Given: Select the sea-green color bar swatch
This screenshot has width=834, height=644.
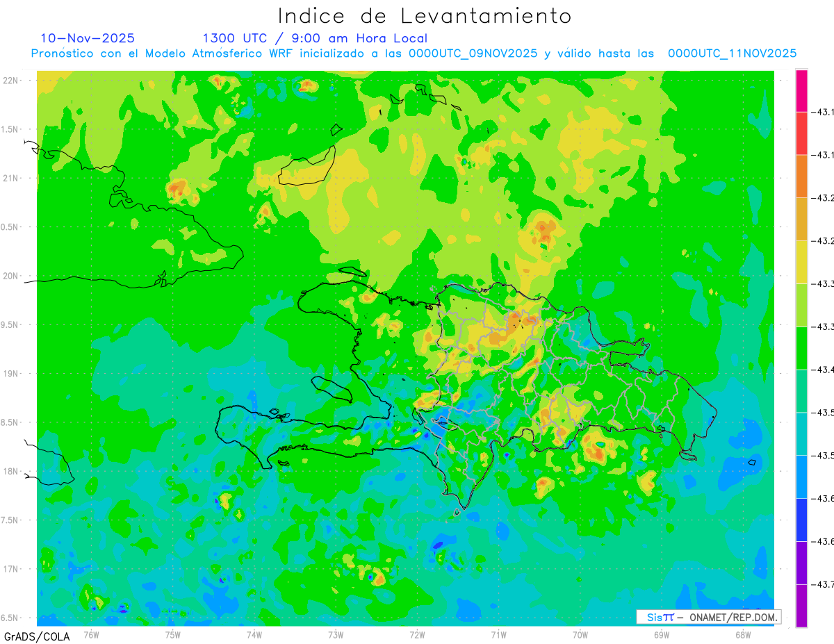Looking at the screenshot, I should [x=801, y=391].
